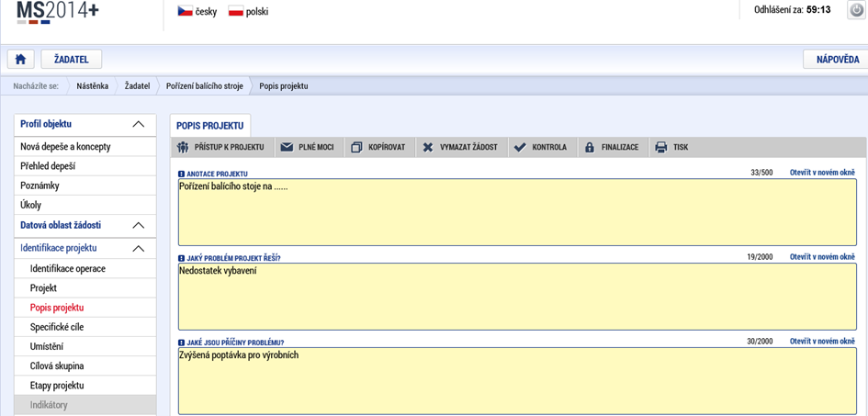Collapse the Profil objektu section

point(139,125)
